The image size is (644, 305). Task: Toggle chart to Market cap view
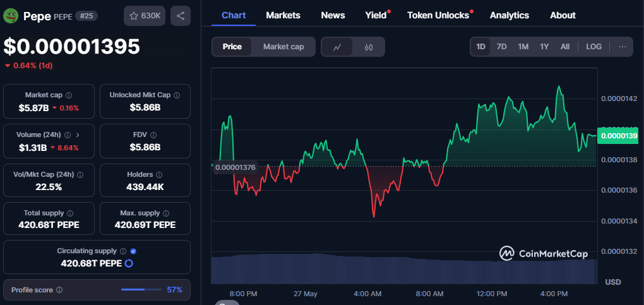283,47
